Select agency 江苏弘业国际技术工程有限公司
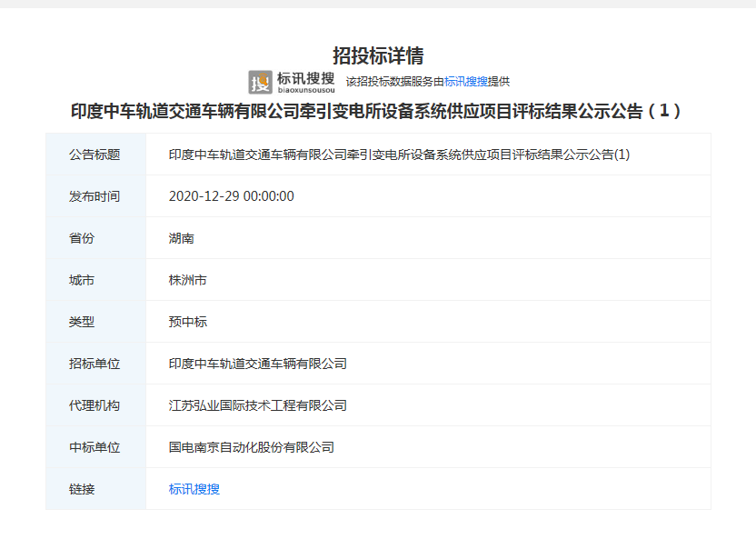Screen dimensions: 756x539 coord(258,405)
